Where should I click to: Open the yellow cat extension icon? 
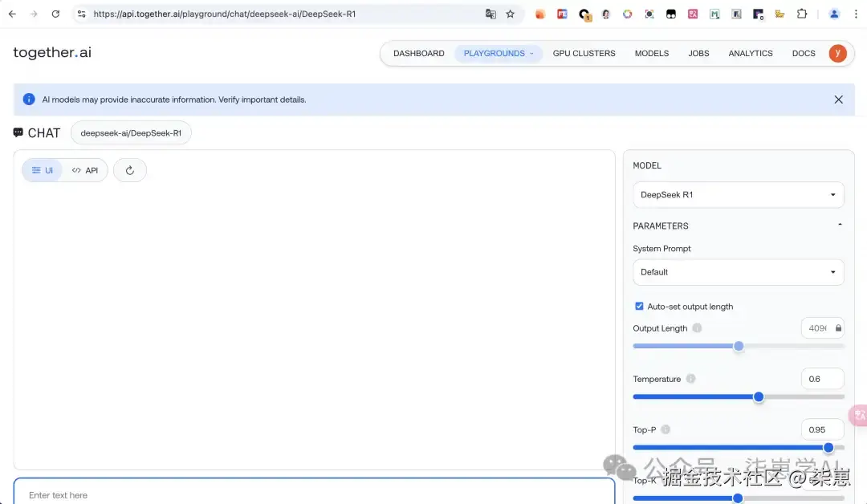(779, 14)
